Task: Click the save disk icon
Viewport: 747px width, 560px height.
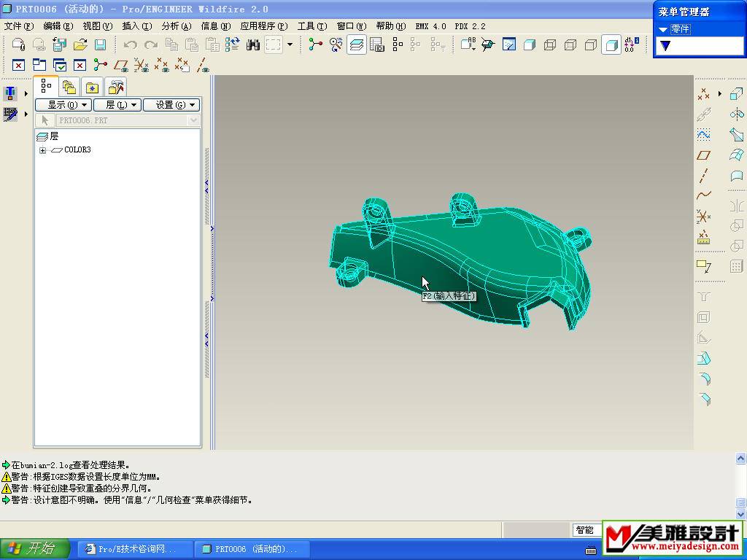Action: point(101,45)
